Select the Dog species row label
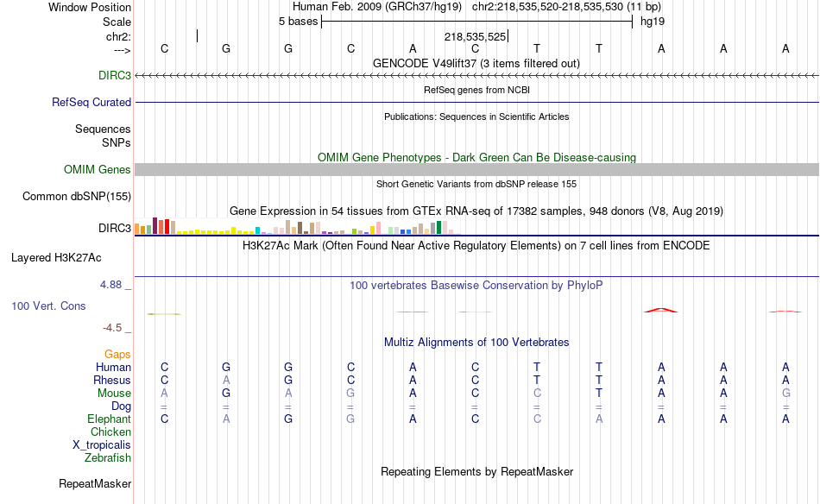The image size is (820, 504). click(x=122, y=406)
